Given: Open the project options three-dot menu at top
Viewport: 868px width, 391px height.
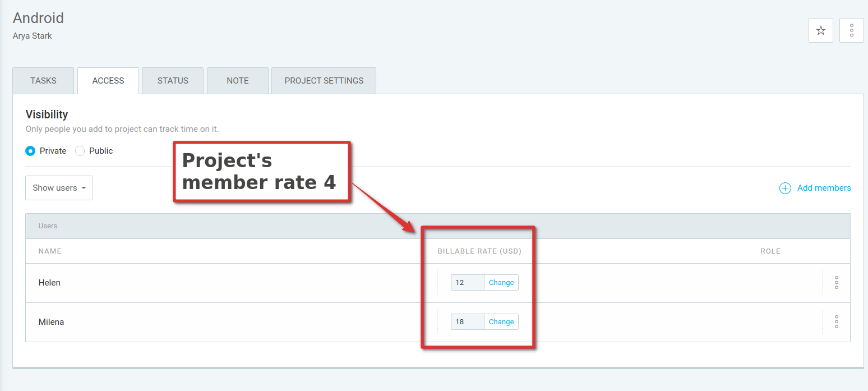Looking at the screenshot, I should (851, 30).
